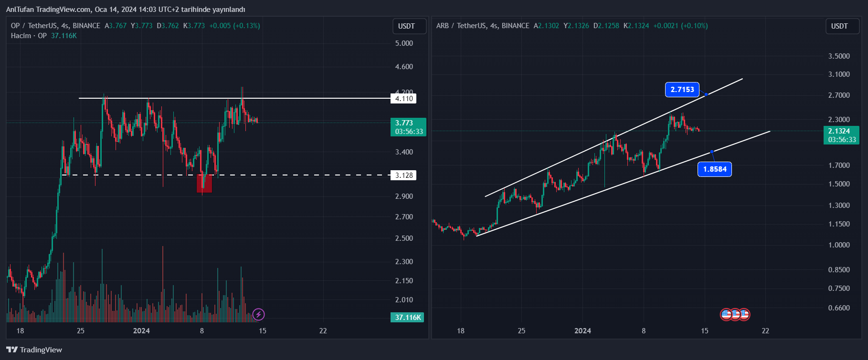Viewport: 868px width, 360px height.
Task: Open the USDT currency dropdown on ARB chart
Action: pos(842,26)
